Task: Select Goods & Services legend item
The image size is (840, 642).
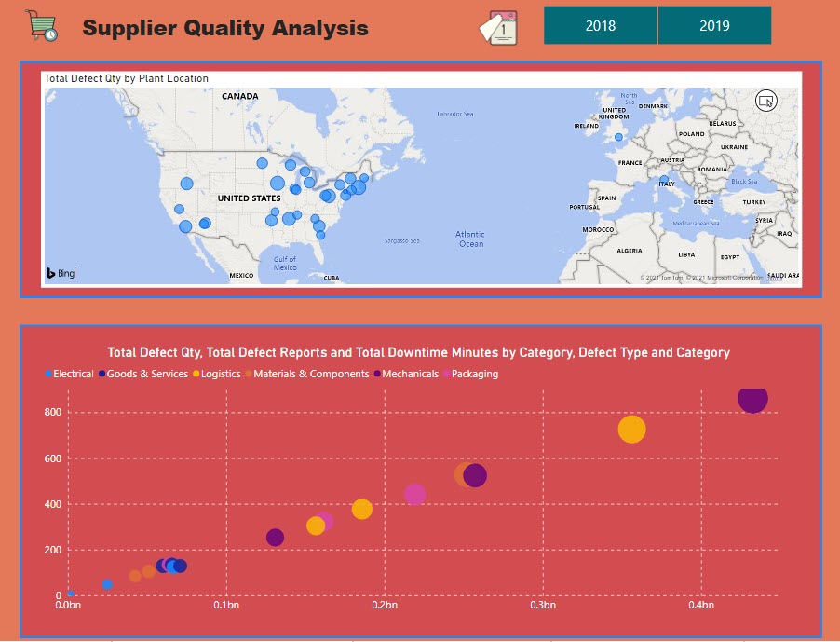Action: [143, 374]
